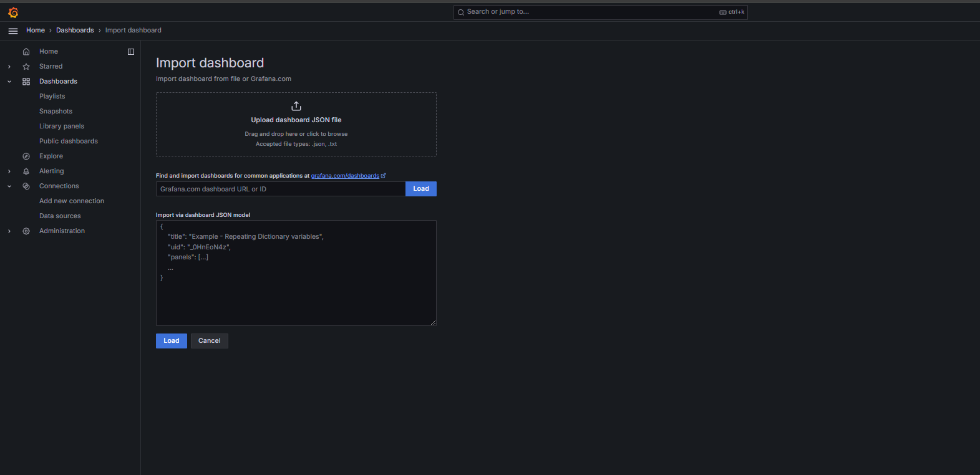
Task: Click the Cancel button
Action: coord(210,341)
